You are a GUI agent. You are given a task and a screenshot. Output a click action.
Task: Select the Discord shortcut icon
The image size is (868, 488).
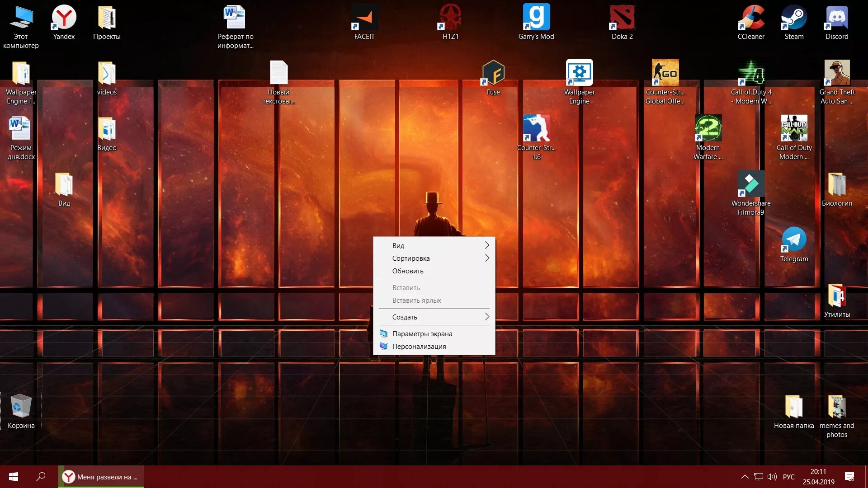(x=837, y=23)
